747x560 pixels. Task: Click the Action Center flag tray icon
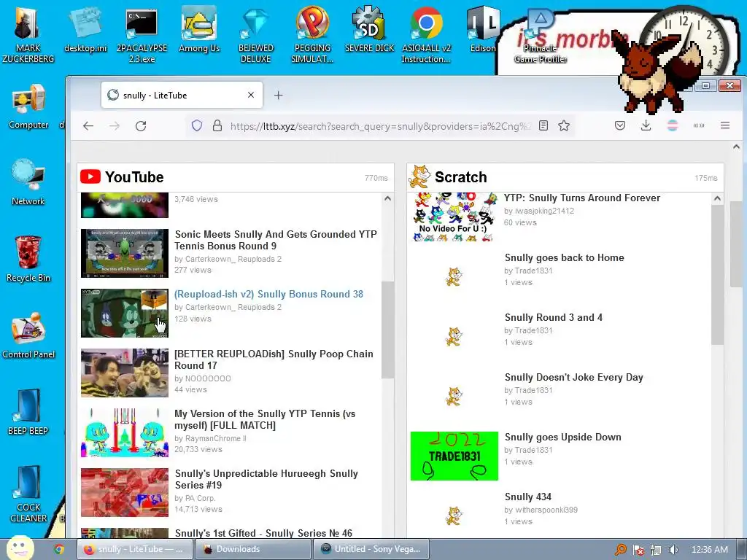click(x=638, y=550)
